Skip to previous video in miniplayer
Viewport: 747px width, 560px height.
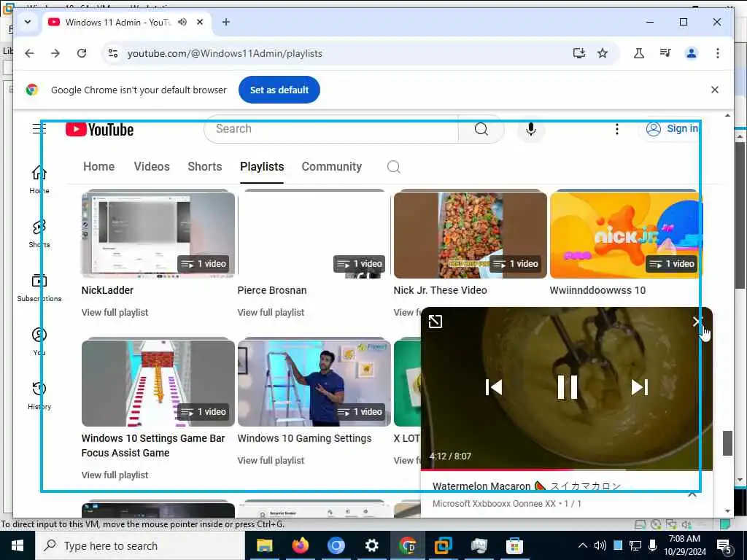tap(494, 387)
